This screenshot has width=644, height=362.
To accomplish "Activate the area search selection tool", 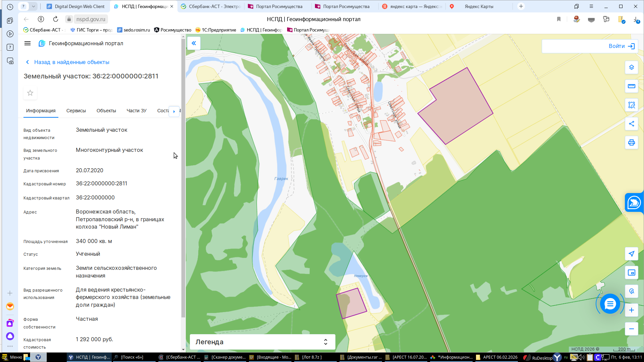I will tap(631, 105).
